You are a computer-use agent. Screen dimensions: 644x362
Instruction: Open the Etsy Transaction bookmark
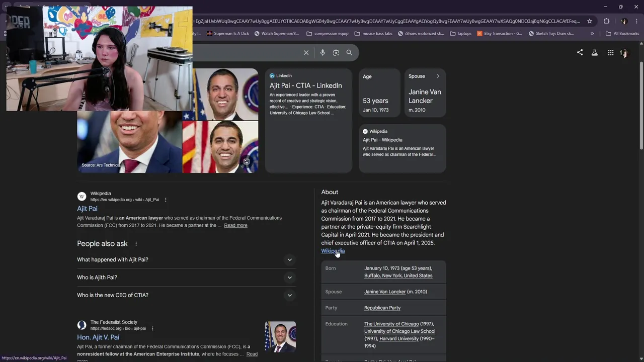point(500,34)
